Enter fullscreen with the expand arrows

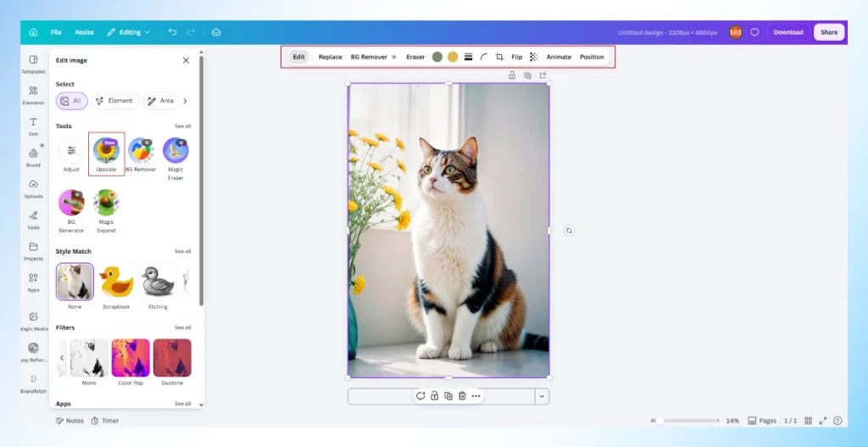(823, 421)
